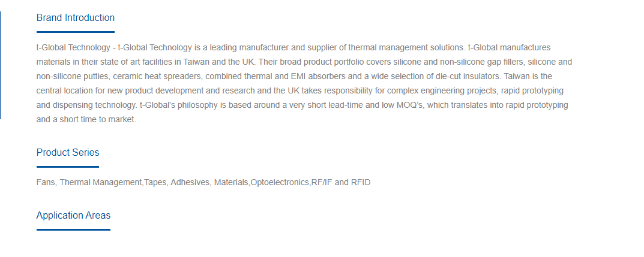Click the Product Series heading
This screenshot has height=257, width=644.
point(68,153)
